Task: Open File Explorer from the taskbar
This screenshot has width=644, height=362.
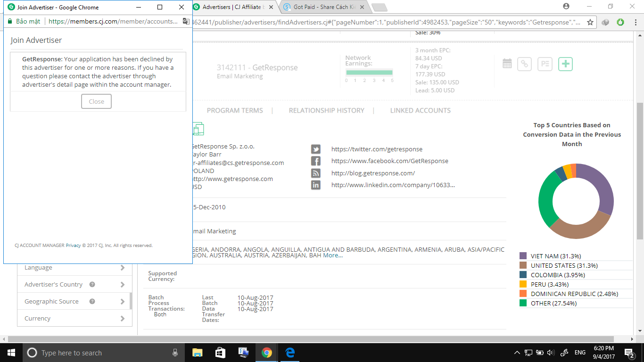Action: 197,353
